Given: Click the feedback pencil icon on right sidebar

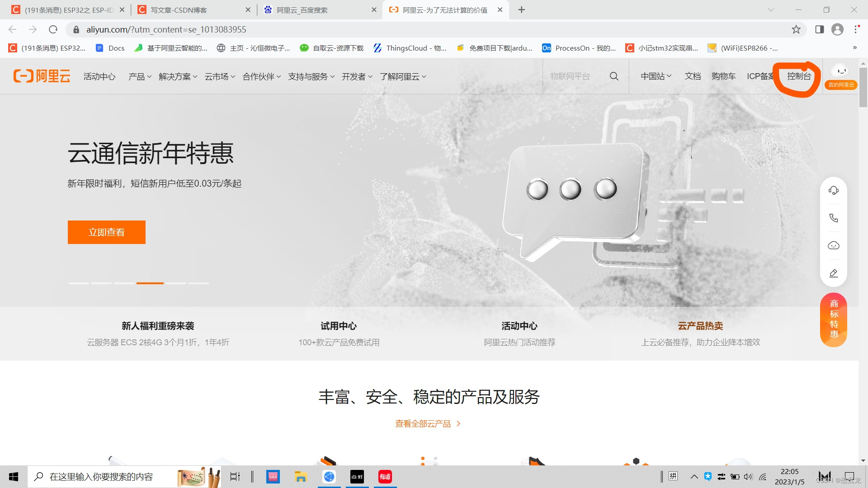Looking at the screenshot, I should tap(833, 273).
